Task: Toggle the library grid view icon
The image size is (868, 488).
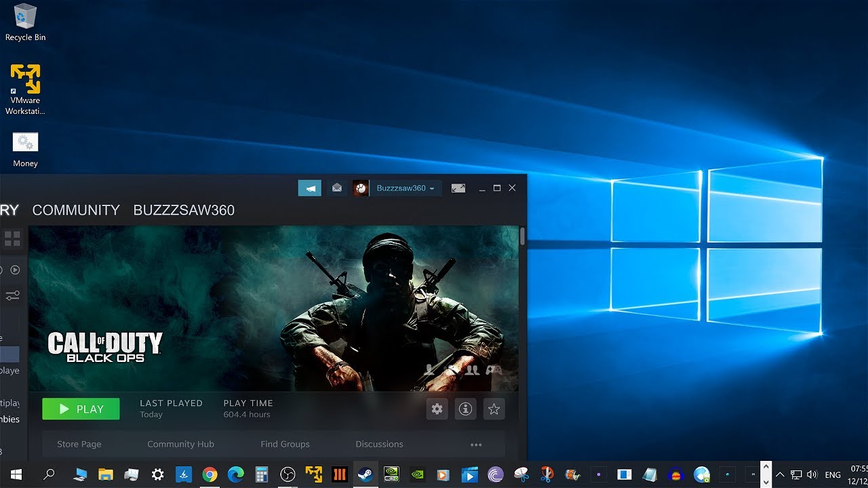Action: 12,239
